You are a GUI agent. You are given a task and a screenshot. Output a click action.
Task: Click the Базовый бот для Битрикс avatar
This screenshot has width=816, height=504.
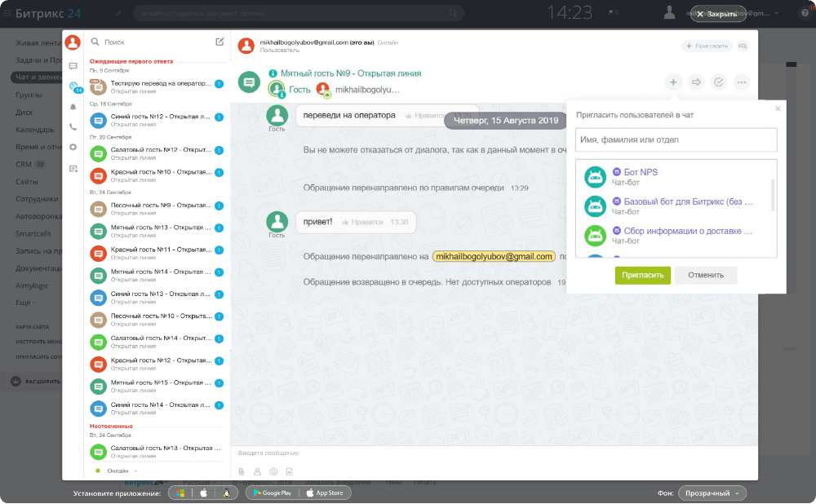595,206
